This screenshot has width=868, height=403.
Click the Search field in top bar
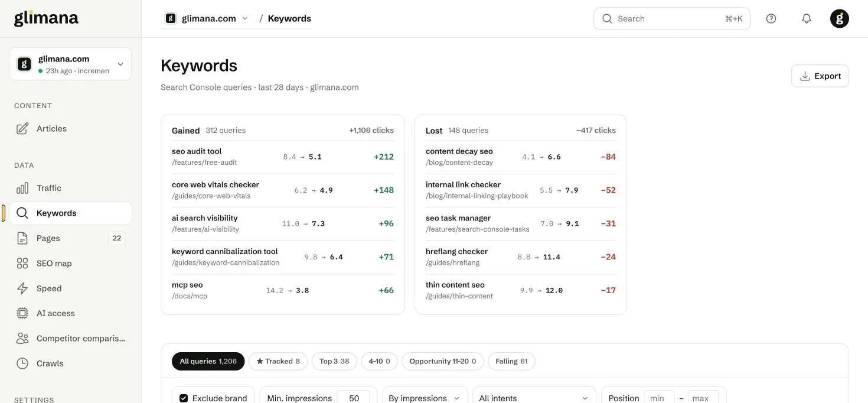click(672, 18)
